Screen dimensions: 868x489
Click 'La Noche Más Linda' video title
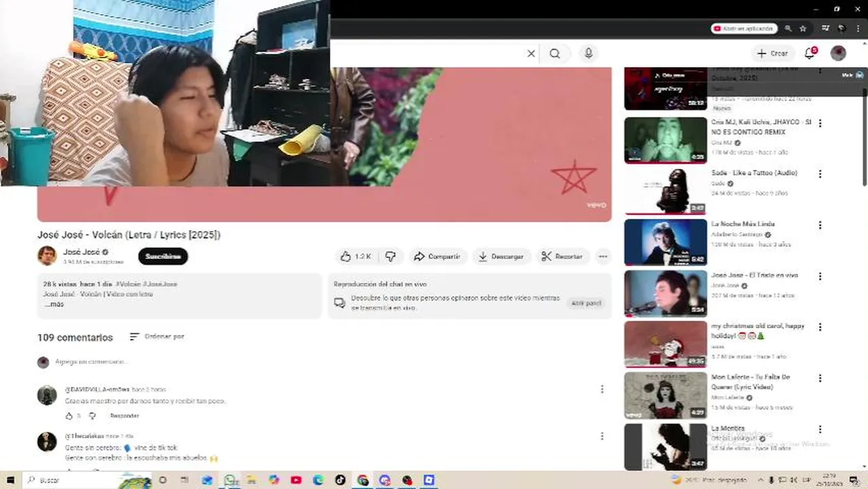743,224
